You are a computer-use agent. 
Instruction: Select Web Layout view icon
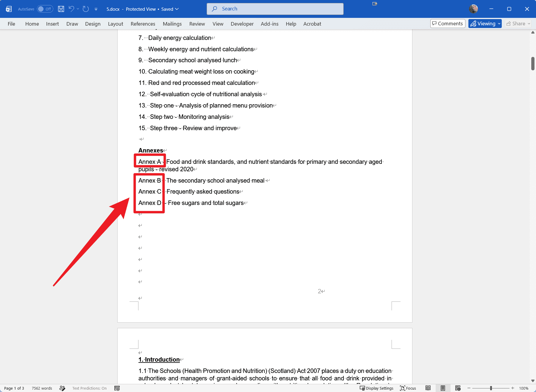[458, 388]
